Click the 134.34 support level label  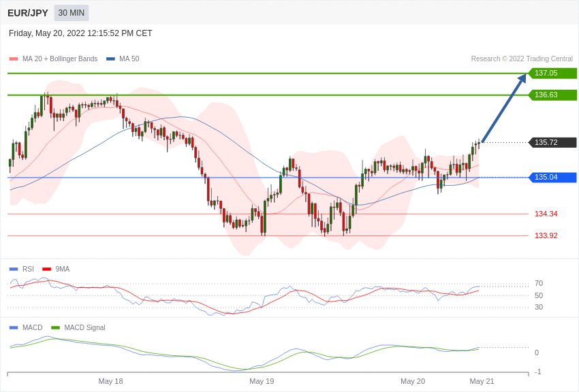point(546,214)
